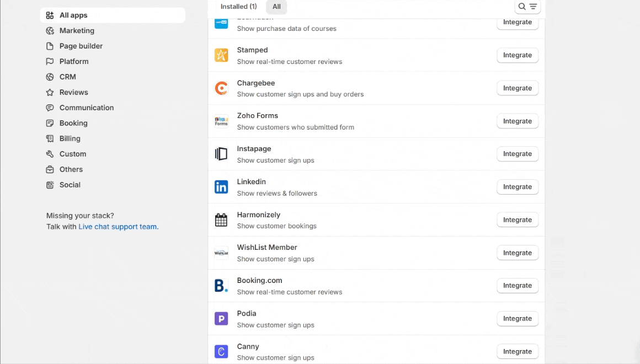Click the Canny app name
This screenshot has width=640, height=364.
(248, 346)
